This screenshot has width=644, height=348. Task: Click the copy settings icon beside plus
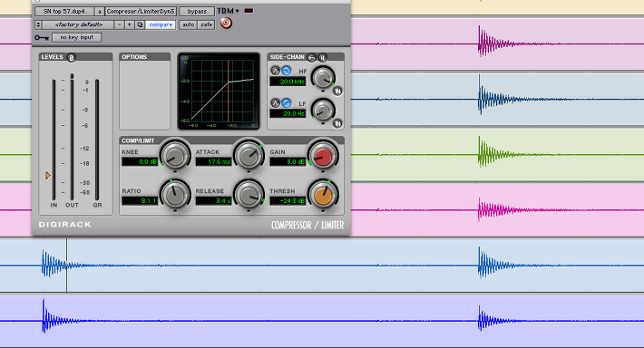coord(140,24)
